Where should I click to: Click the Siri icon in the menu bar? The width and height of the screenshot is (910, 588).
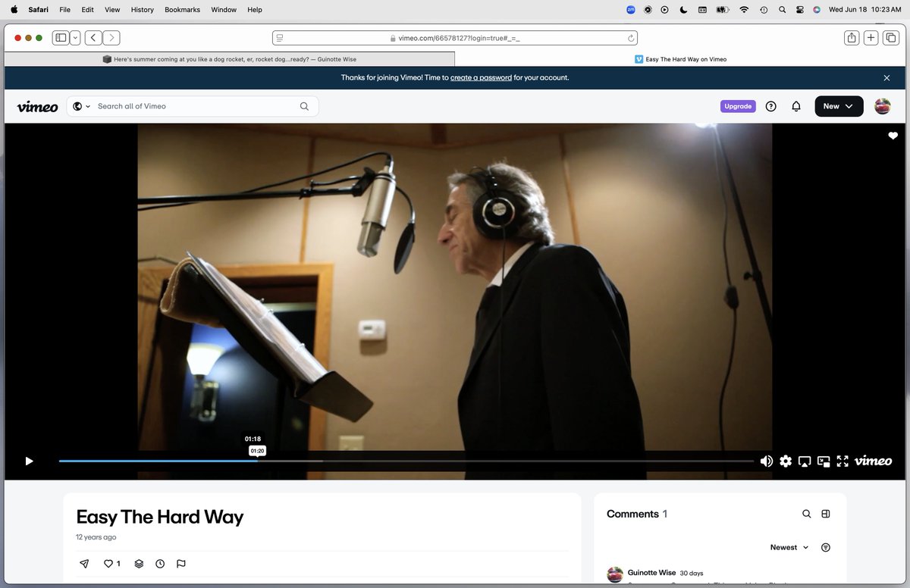(x=817, y=10)
